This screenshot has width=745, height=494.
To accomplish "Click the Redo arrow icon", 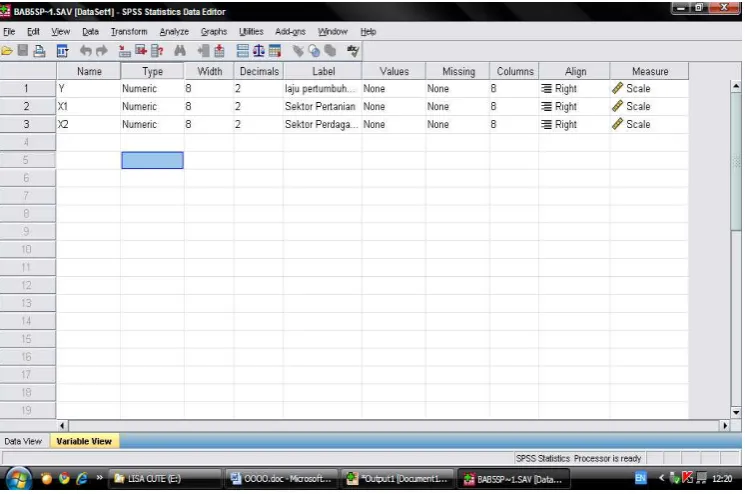I will (102, 51).
